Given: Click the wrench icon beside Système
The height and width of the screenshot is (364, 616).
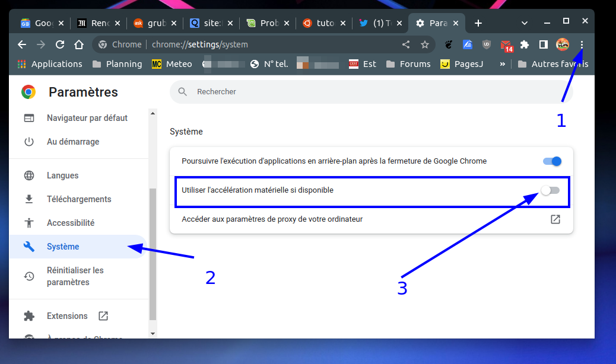Looking at the screenshot, I should pos(29,247).
